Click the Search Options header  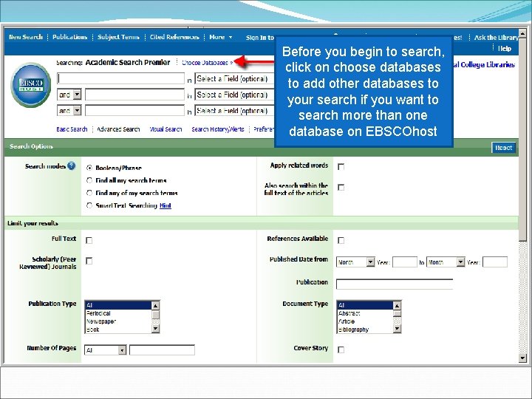click(31, 146)
